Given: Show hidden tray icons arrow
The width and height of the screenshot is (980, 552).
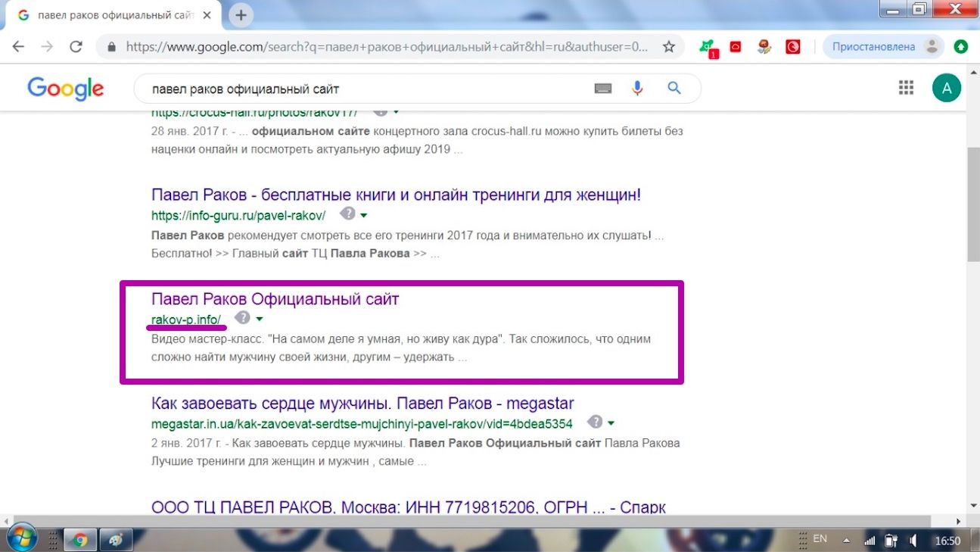Looking at the screenshot, I should pos(848,541).
